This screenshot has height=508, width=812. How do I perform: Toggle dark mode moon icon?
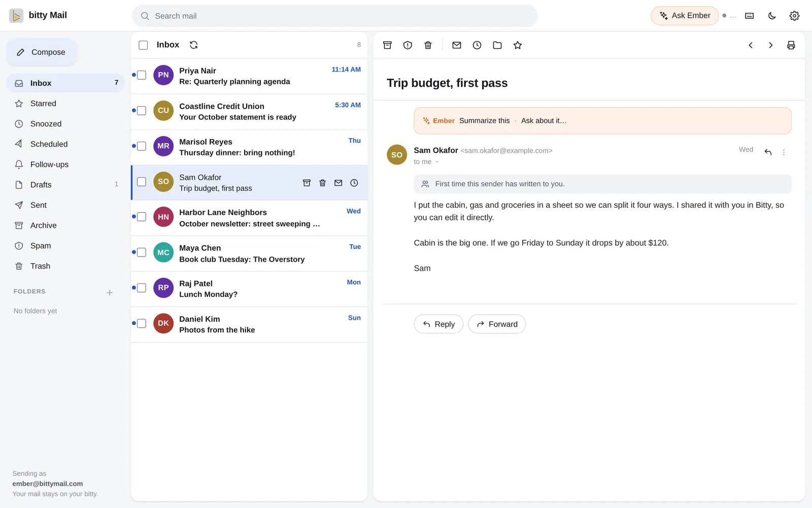[772, 16]
